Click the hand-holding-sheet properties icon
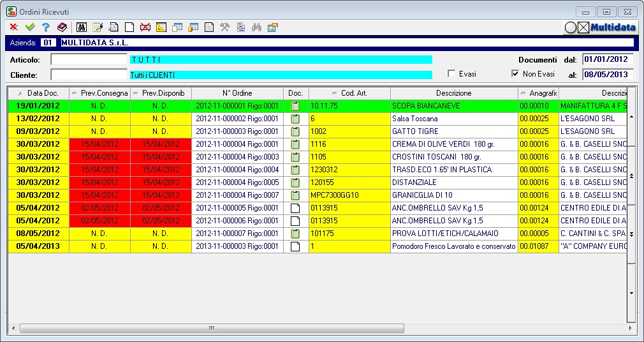 pyautogui.click(x=273, y=27)
